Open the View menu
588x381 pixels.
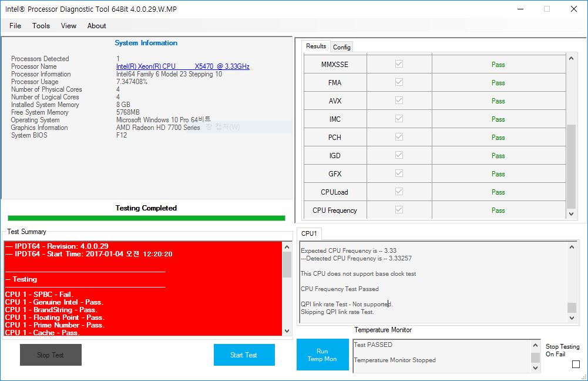69,25
